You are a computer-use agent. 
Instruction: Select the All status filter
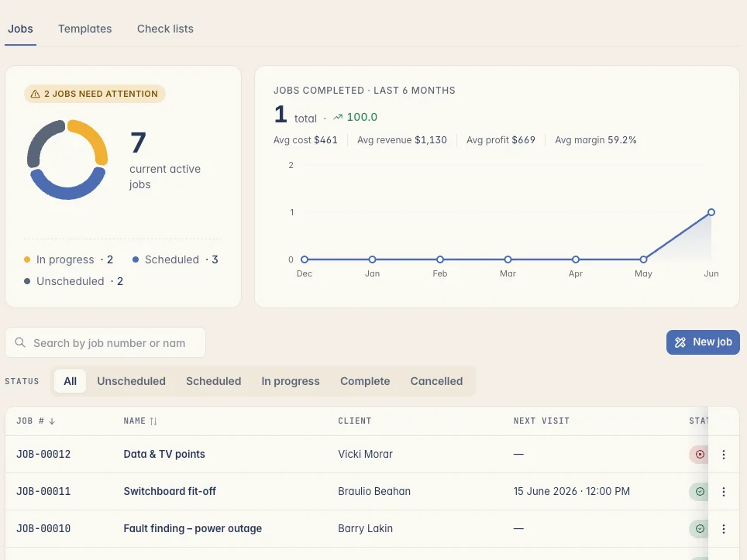70,381
